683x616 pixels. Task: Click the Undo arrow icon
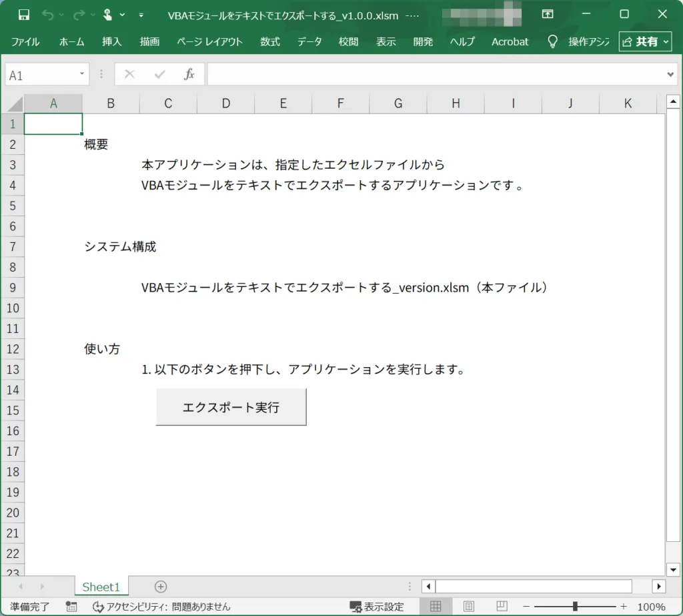(x=47, y=14)
